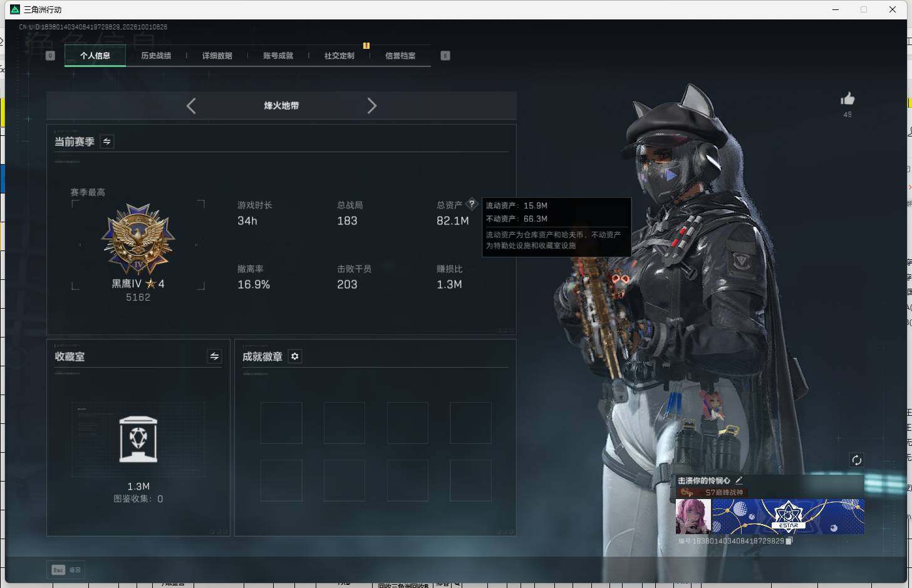912x588 pixels.
Task: Click the 三角洲行动 window title icon
Action: click(x=15, y=9)
